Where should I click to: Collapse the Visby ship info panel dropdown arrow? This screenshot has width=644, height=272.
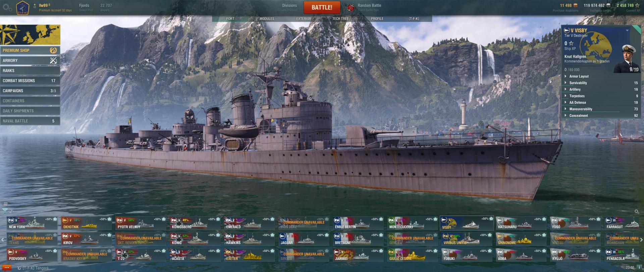click(x=627, y=30)
